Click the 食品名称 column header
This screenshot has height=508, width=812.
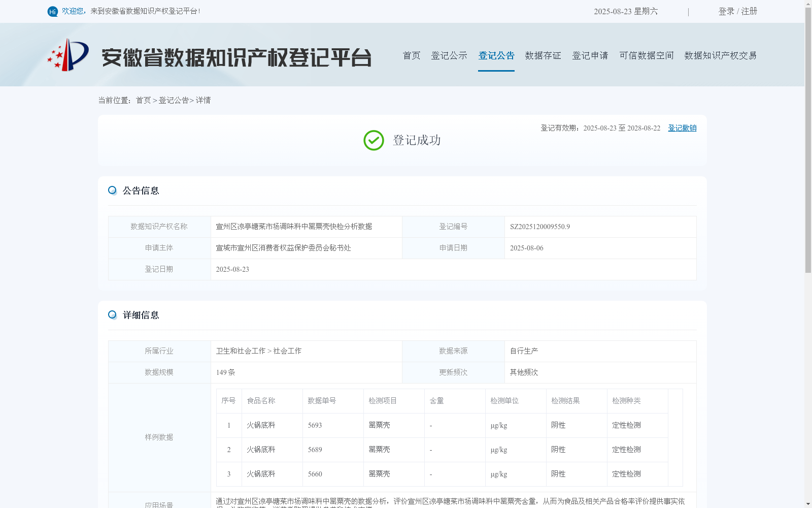click(x=261, y=401)
